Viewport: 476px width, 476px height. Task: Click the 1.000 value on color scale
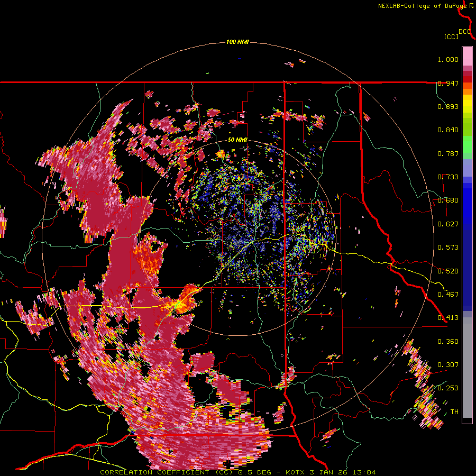[x=448, y=59]
